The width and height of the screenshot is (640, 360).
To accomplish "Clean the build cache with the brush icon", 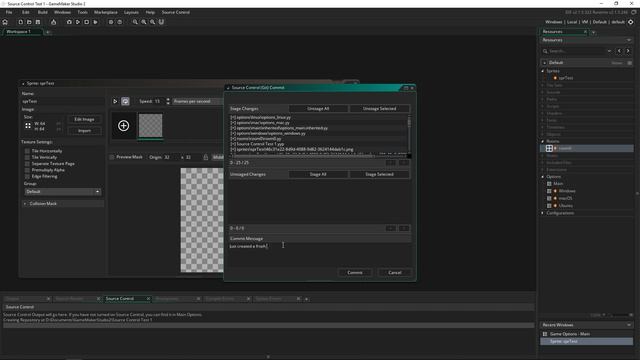I will click(x=95, y=22).
